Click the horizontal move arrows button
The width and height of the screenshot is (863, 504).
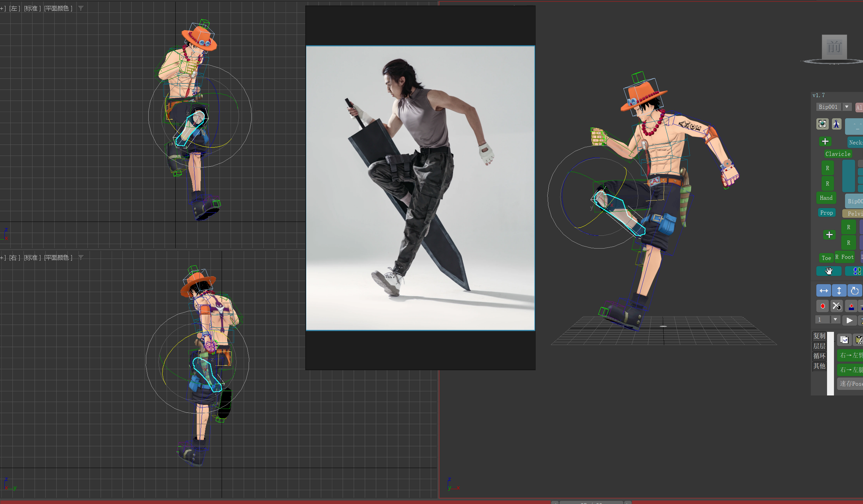coord(824,291)
